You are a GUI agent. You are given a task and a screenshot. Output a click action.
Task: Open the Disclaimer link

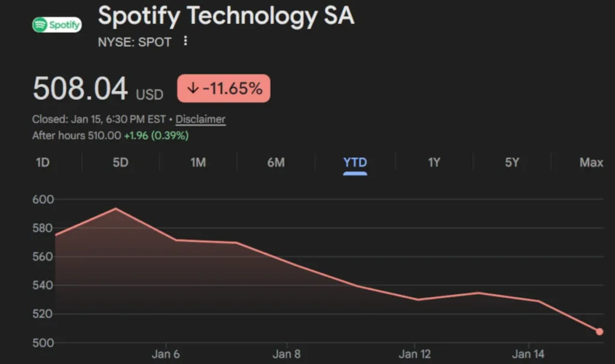point(200,120)
